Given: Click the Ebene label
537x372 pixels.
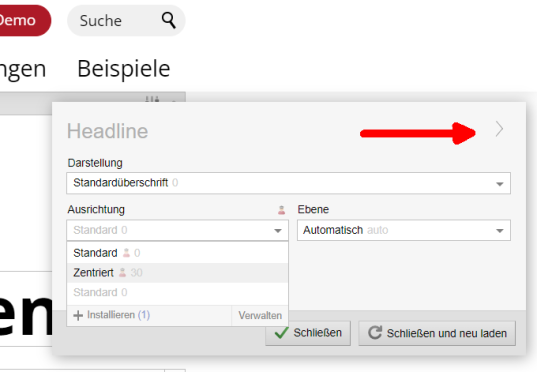Looking at the screenshot, I should [313, 210].
